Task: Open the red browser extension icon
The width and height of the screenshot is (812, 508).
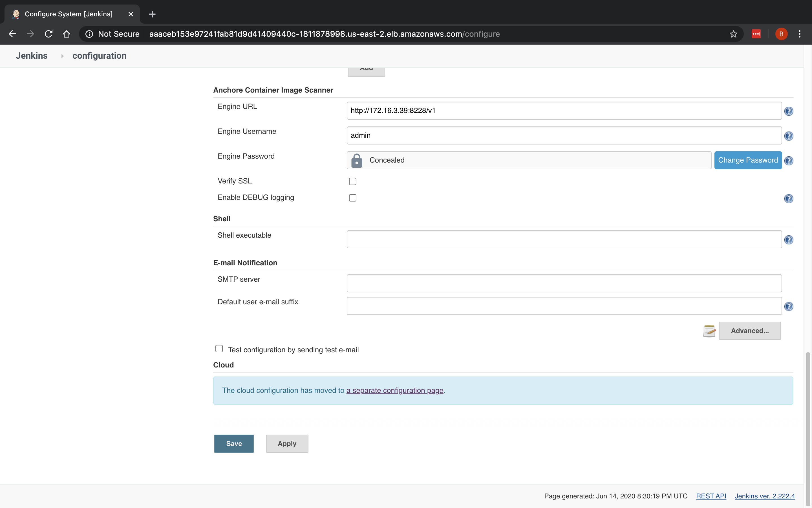Action: [756, 34]
